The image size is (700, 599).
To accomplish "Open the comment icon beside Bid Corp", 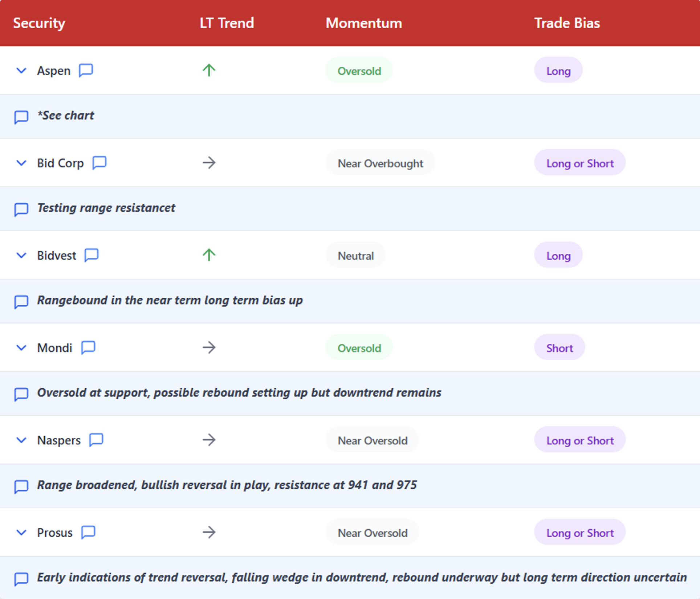I will pos(99,163).
